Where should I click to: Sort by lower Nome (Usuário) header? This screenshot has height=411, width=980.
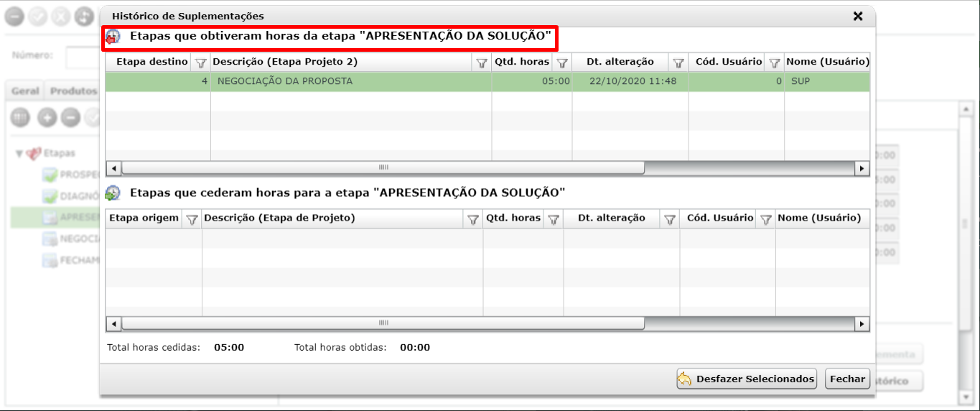pos(819,218)
